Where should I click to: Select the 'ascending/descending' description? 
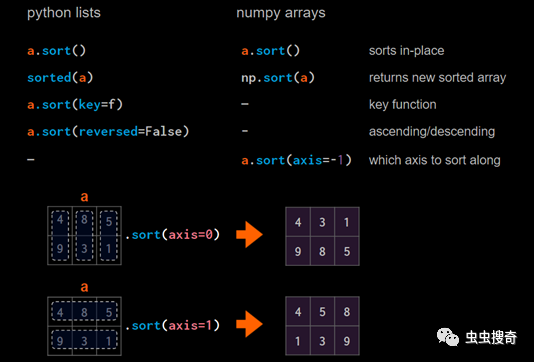[432, 131]
